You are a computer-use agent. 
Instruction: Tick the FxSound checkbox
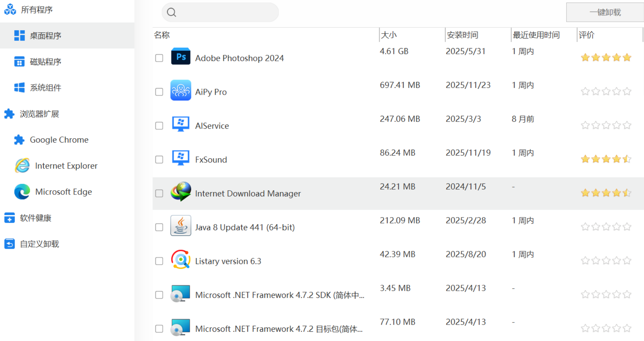click(x=159, y=160)
